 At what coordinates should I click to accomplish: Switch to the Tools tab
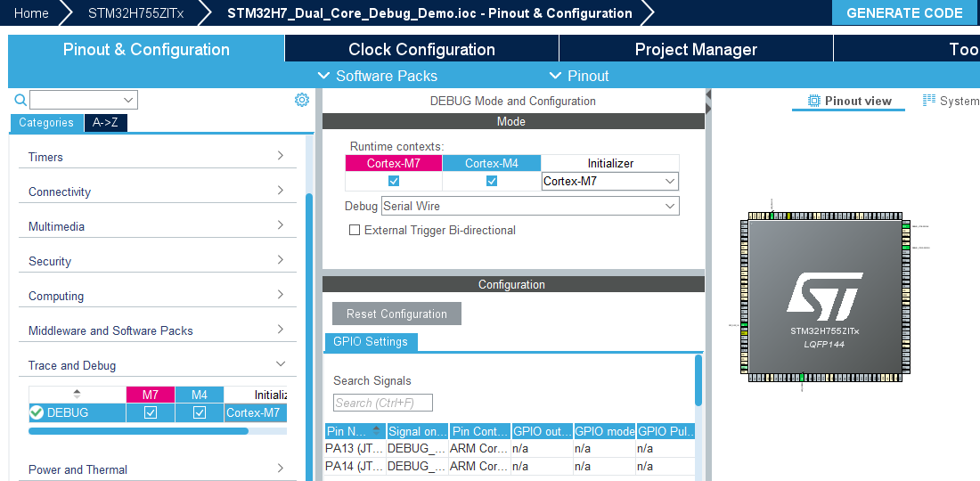coord(907,49)
